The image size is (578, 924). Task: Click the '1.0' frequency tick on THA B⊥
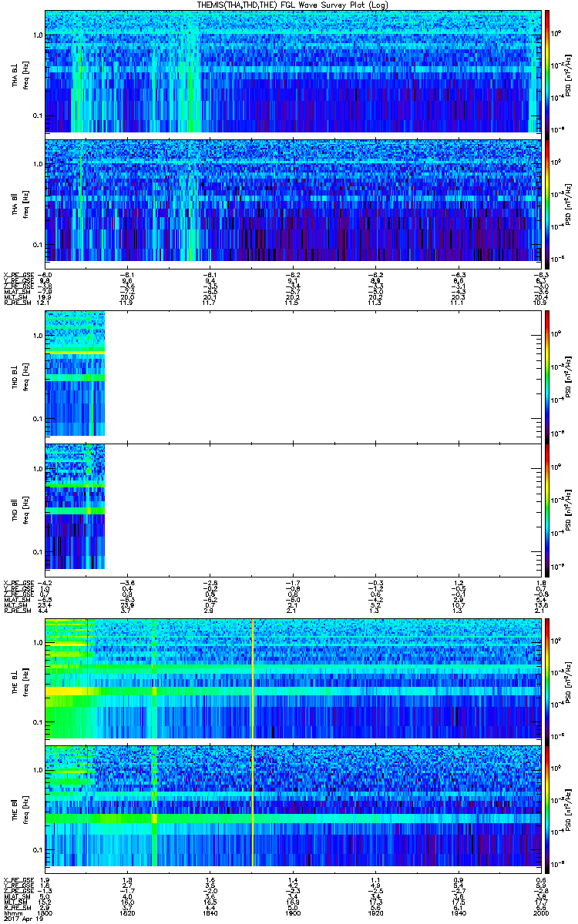click(x=37, y=36)
